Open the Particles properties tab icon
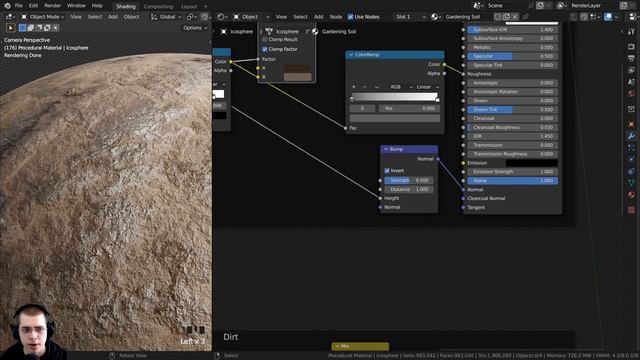 [631, 148]
